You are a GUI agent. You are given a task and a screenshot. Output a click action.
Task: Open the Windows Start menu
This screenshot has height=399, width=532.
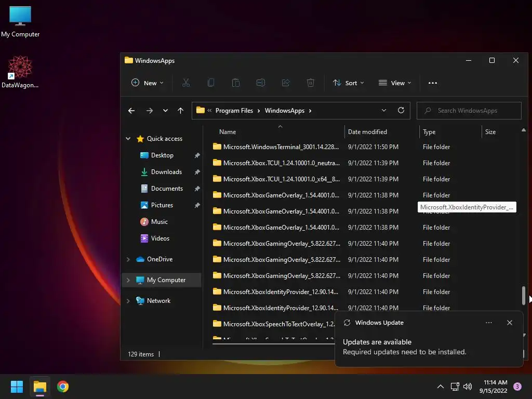pyautogui.click(x=17, y=387)
